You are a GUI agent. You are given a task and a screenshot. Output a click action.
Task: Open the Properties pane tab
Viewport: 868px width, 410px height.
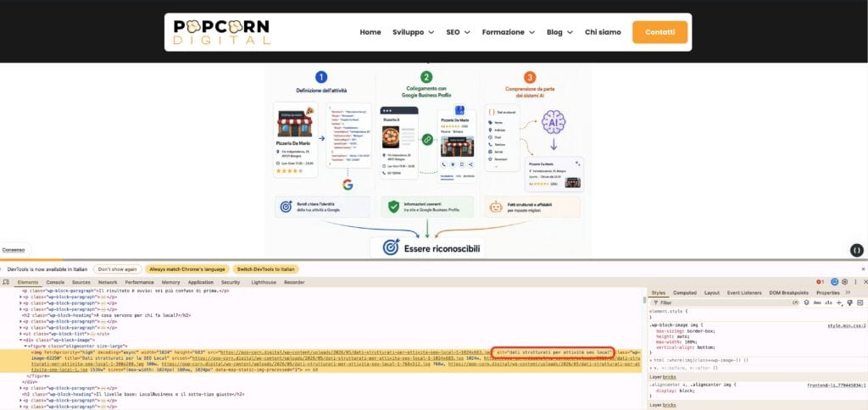tap(828, 293)
